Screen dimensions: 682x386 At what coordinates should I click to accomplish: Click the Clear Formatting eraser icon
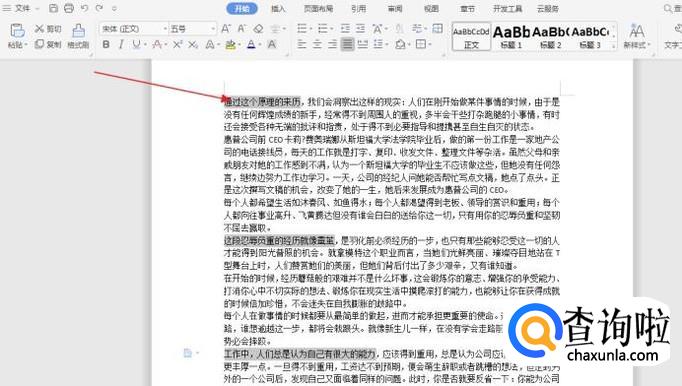coord(258,29)
